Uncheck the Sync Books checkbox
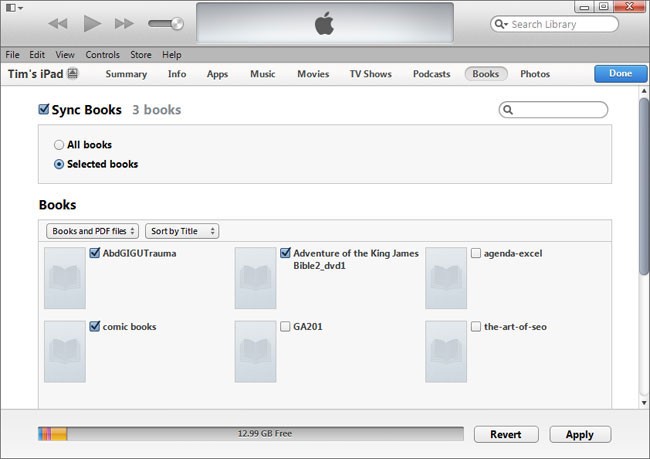The width and height of the screenshot is (650, 459). point(44,109)
